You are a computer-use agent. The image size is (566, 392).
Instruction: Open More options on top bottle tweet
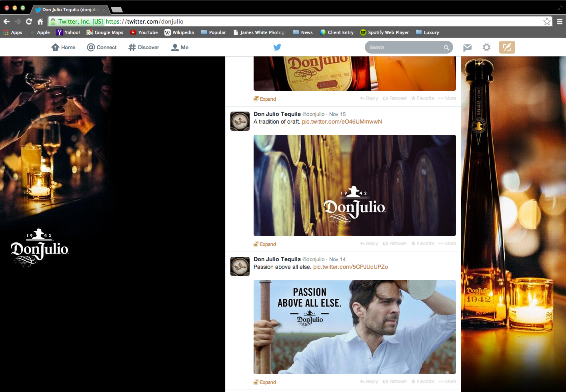447,98
